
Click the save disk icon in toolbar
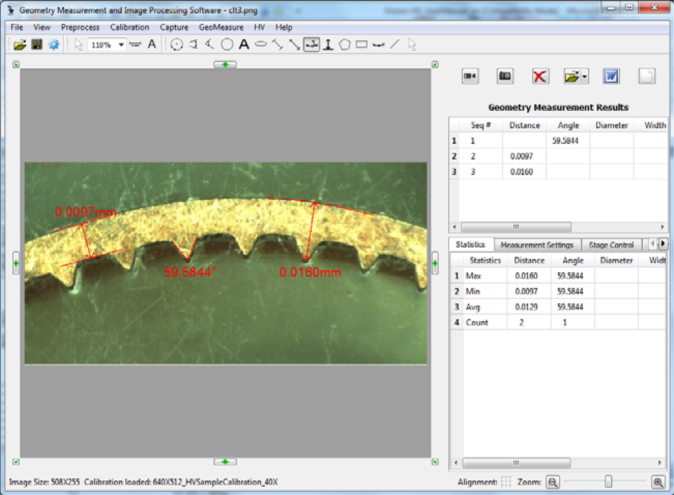click(37, 44)
